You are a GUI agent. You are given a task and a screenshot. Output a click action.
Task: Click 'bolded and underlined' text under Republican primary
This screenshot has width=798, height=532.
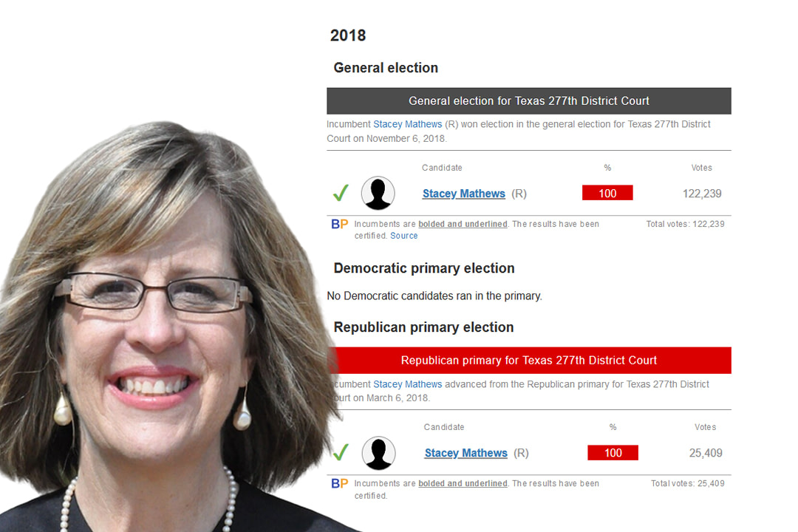tap(463, 484)
